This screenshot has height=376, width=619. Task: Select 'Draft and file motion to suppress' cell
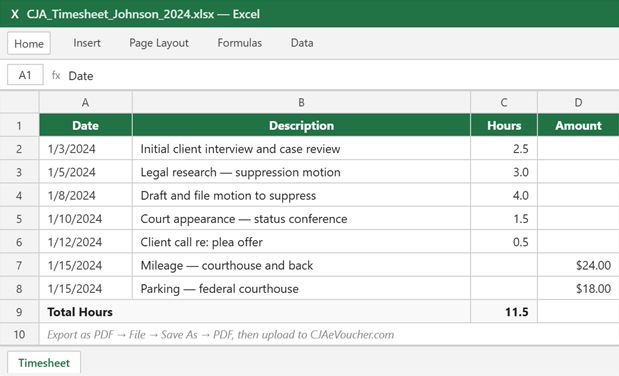(x=301, y=195)
